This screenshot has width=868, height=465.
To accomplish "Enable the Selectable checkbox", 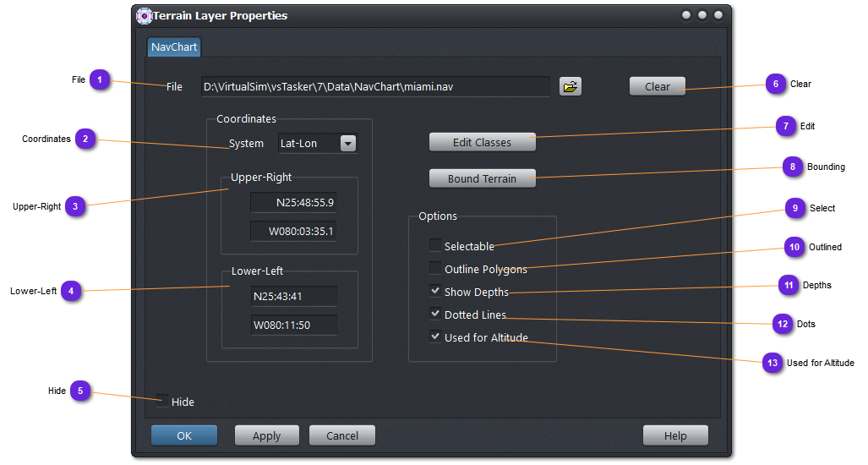I will 434,246.
